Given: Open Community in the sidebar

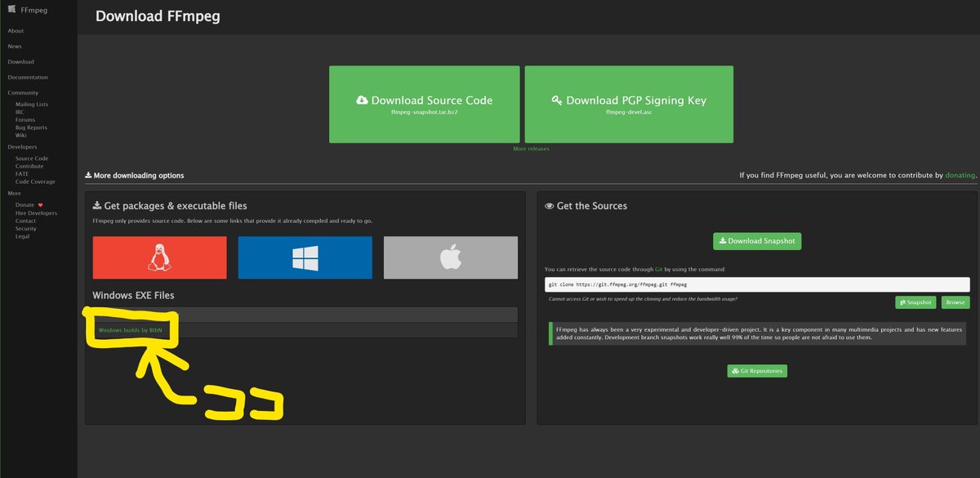Looking at the screenshot, I should point(23,92).
